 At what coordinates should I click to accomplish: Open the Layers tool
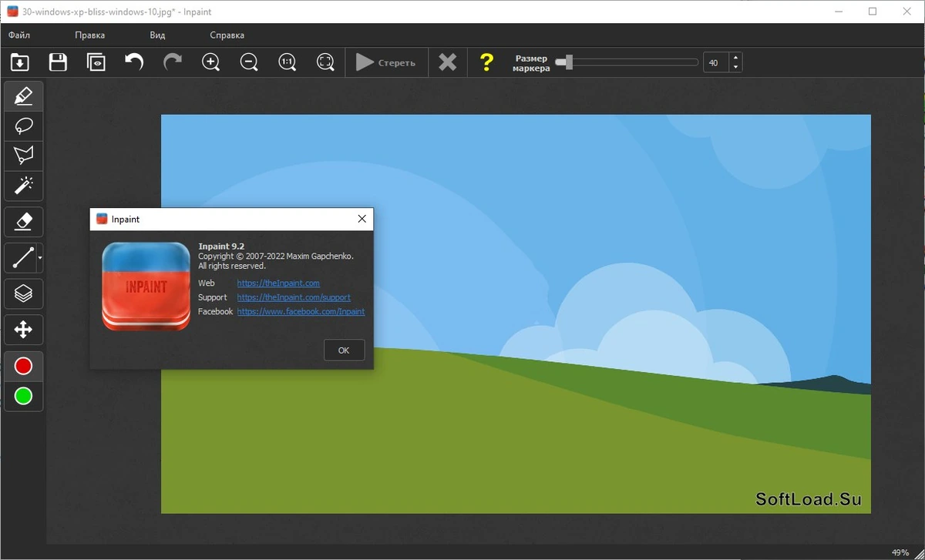point(24,293)
